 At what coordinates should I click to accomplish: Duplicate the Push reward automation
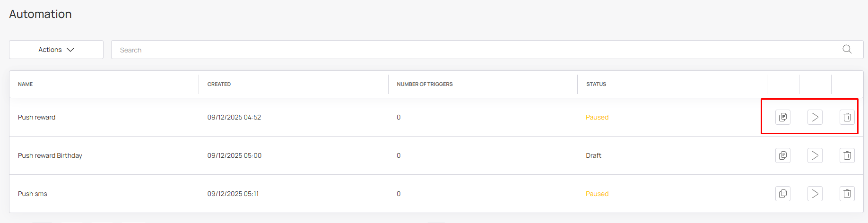(783, 117)
